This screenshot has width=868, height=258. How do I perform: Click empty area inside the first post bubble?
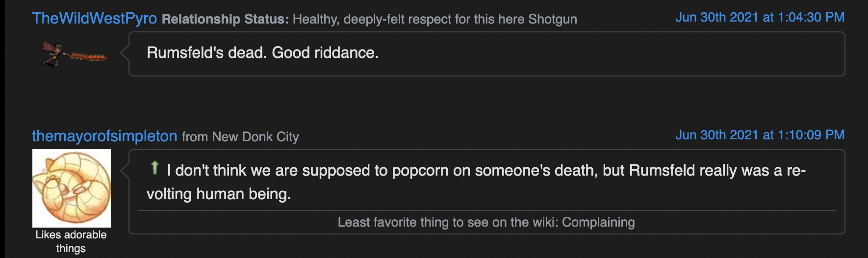(x=613, y=54)
